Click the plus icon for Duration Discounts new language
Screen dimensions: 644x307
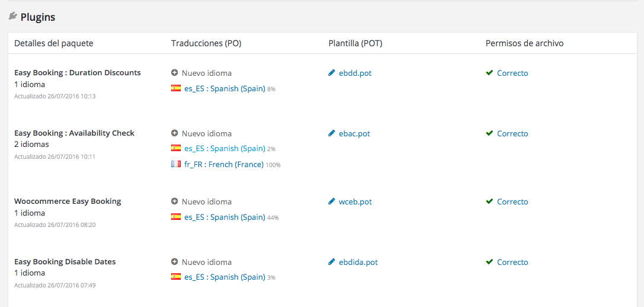coord(175,73)
